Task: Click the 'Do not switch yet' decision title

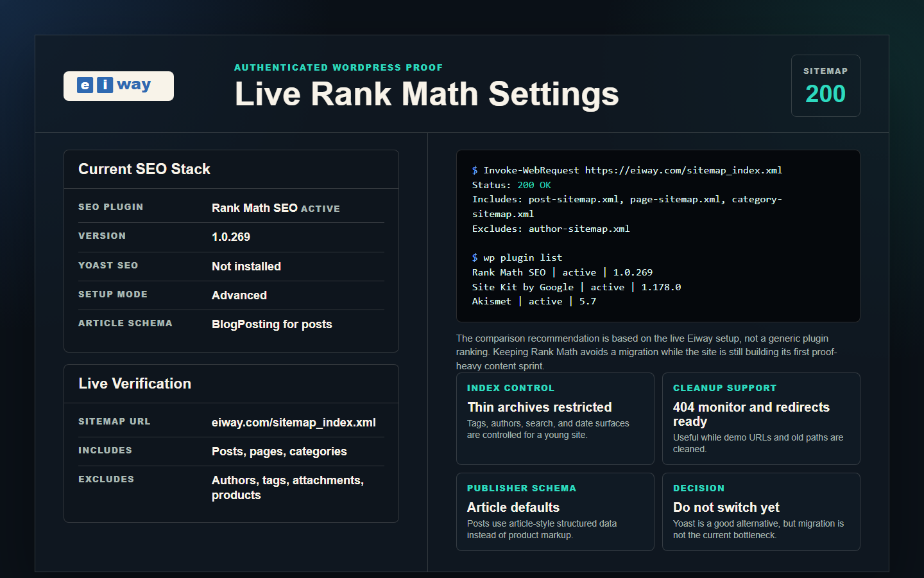Action: click(726, 507)
